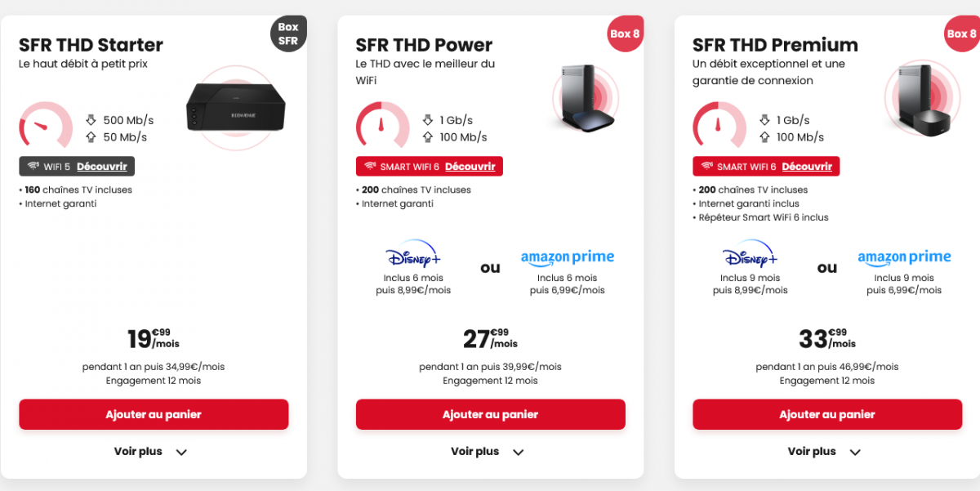Viewport: 980px width, 491px height.
Task: Add SFR THD Power to the cart
Action: (490, 414)
